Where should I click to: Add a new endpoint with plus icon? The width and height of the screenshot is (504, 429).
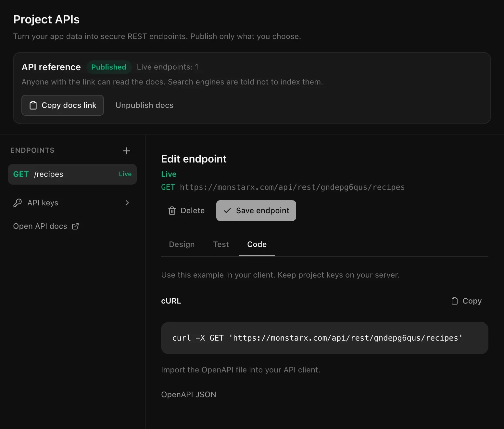click(x=127, y=151)
